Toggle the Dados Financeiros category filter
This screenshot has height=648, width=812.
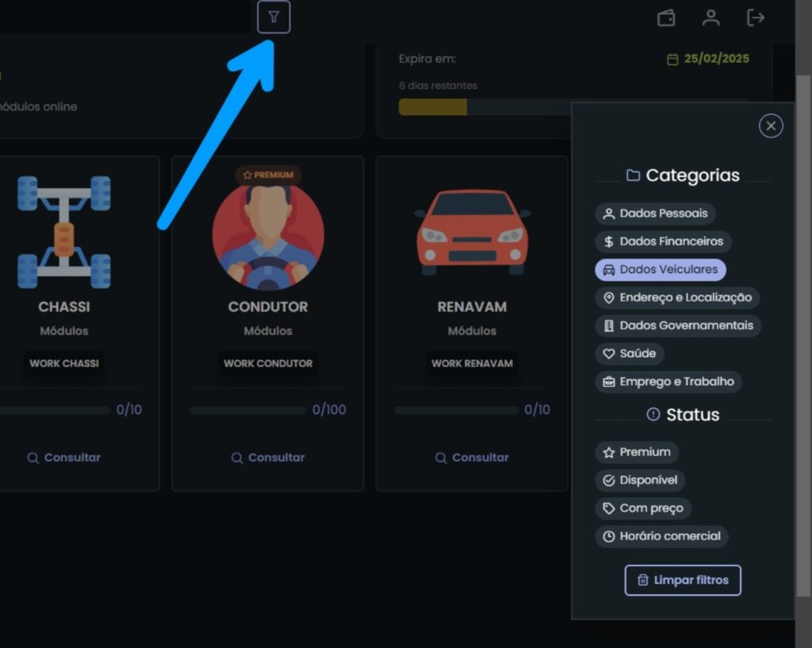click(663, 241)
